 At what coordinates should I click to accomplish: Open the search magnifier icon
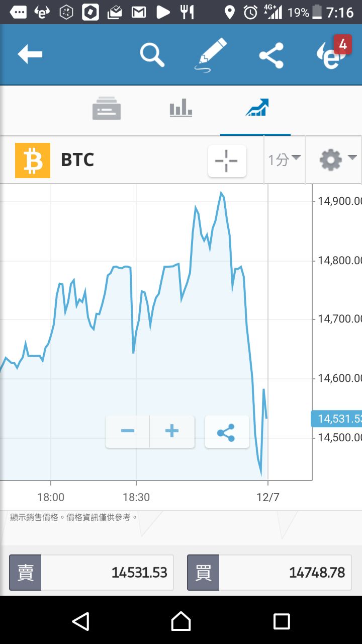(152, 54)
